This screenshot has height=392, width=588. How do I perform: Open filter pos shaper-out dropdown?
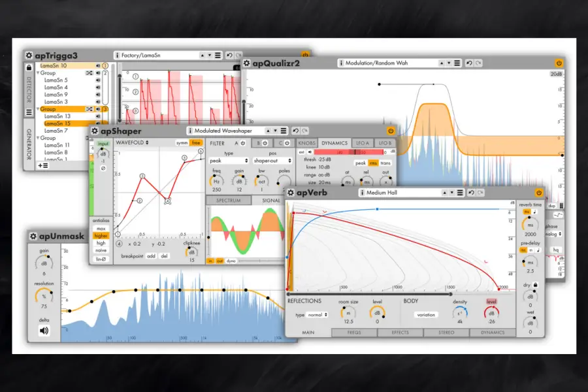click(x=272, y=161)
